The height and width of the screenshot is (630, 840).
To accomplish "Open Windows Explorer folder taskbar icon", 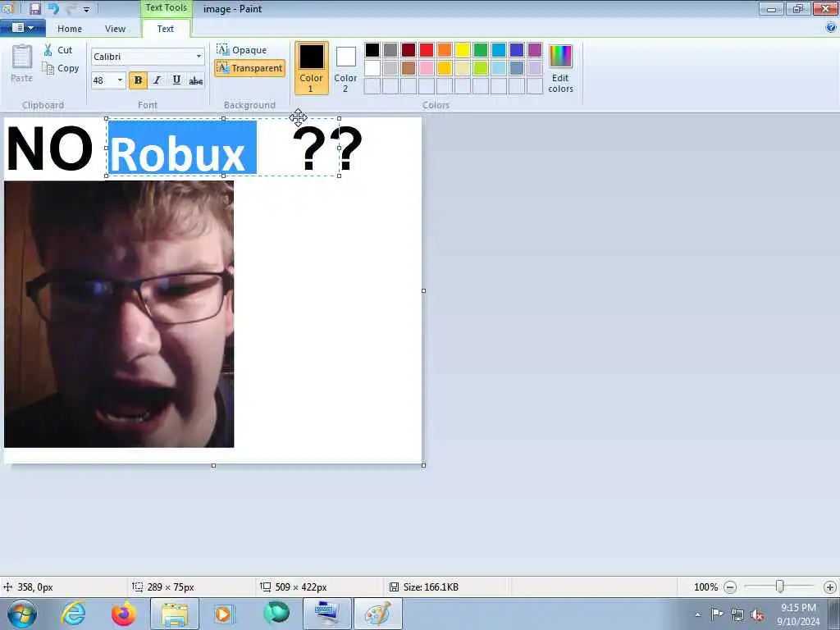I will (175, 614).
